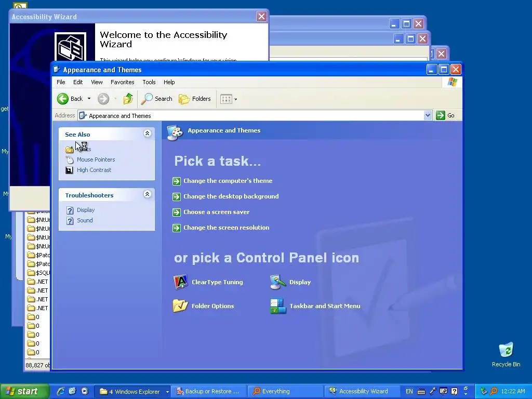Screen dimensions: 532x399
Task: Close the Accessibility Wizard window
Action: point(261,16)
